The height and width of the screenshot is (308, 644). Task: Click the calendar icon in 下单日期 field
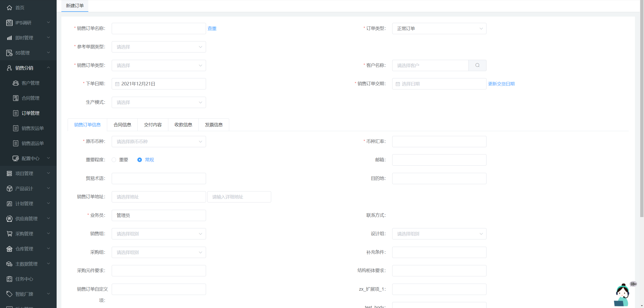click(117, 84)
